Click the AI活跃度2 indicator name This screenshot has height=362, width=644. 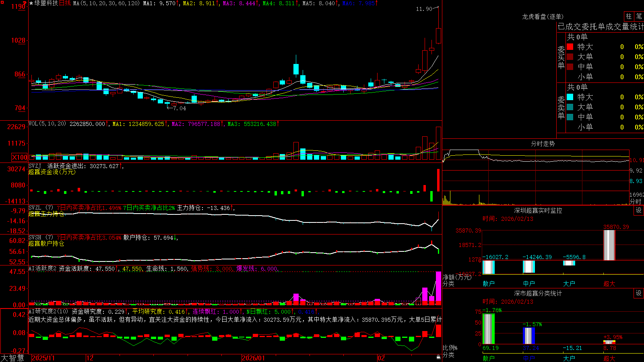pos(43,268)
